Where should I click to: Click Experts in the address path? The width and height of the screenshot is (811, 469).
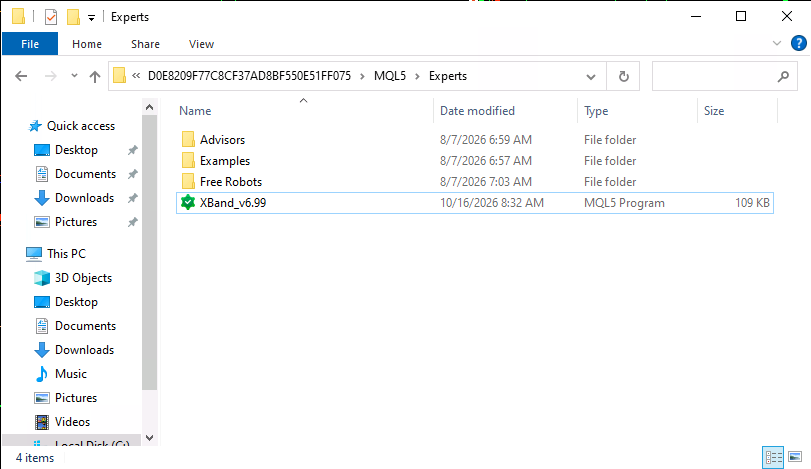pos(448,76)
